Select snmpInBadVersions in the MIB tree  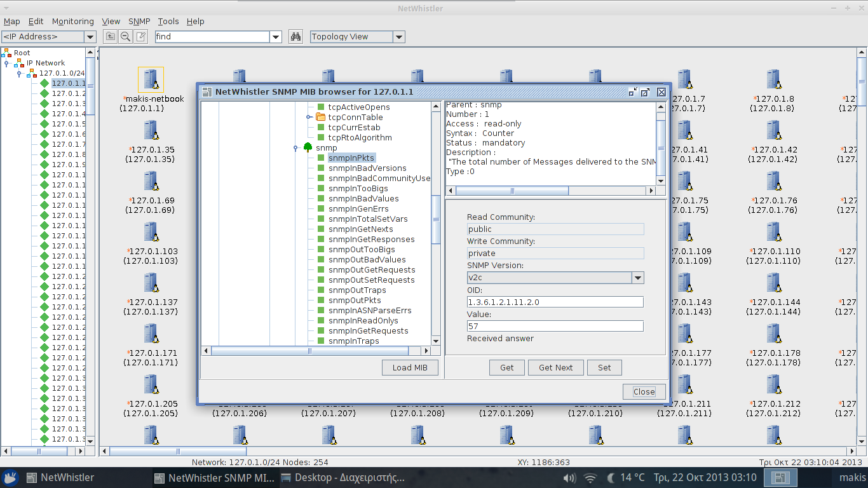(x=367, y=168)
